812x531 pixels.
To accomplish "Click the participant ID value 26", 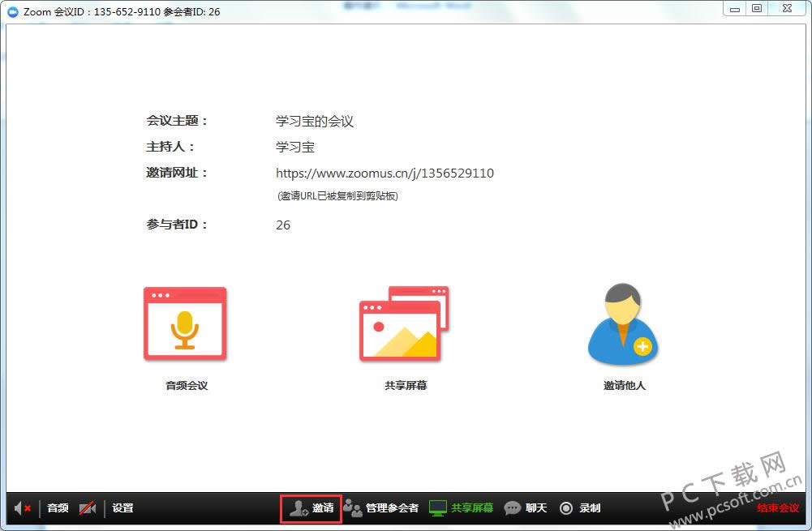I will (x=283, y=225).
